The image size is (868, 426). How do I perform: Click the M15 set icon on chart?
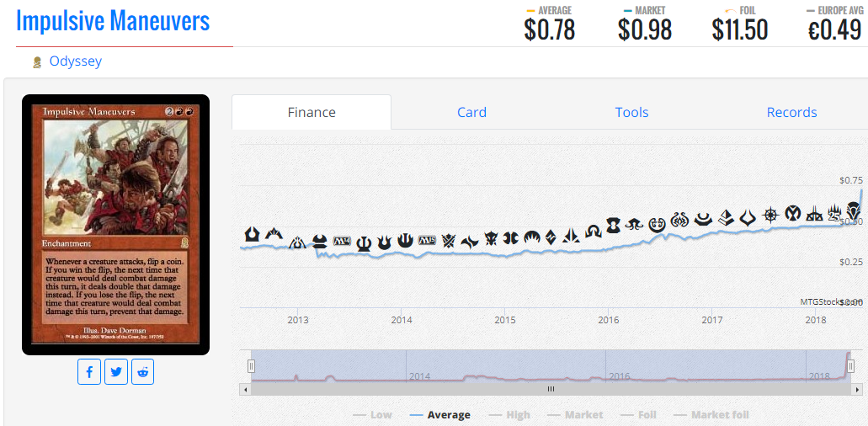coord(427,240)
